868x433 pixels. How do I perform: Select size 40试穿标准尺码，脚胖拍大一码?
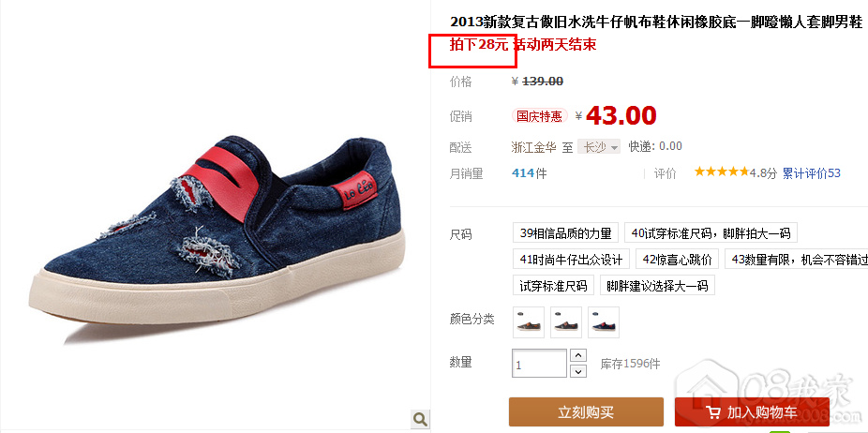[x=711, y=232]
